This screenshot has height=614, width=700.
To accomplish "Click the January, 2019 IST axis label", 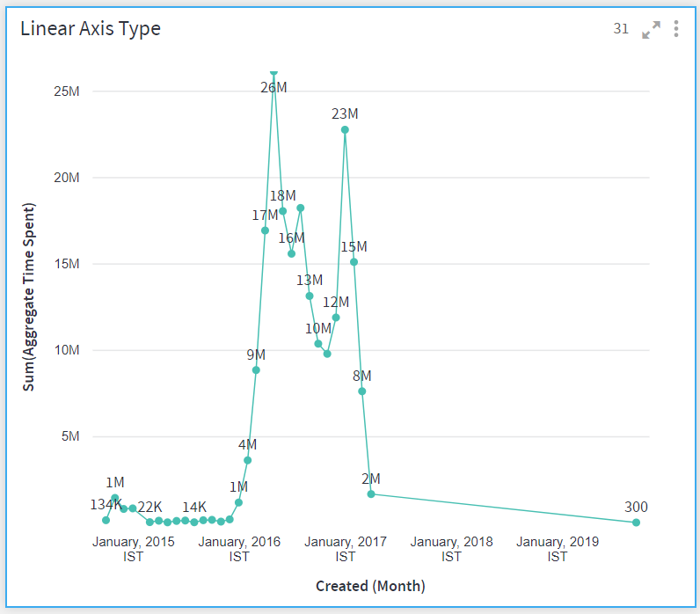I will point(558,549).
